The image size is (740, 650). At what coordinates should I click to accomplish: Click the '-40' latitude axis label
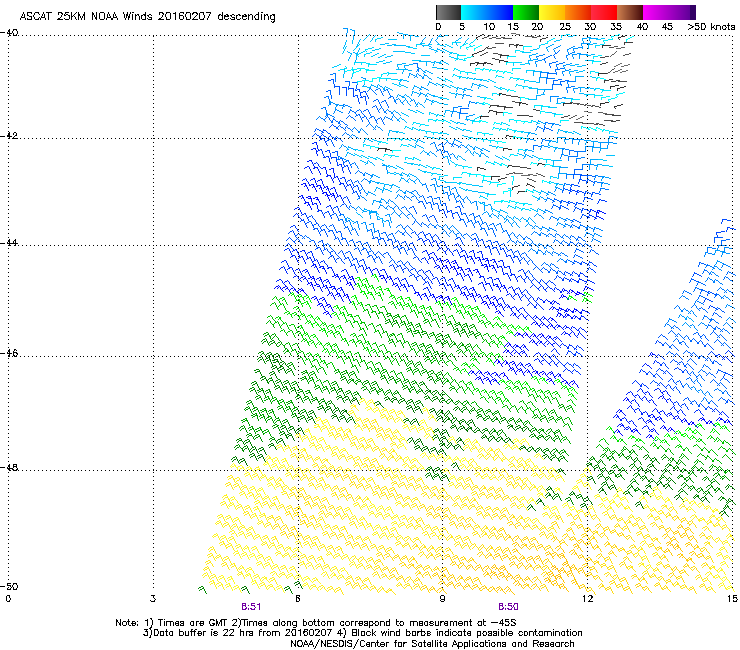click(x=9, y=33)
